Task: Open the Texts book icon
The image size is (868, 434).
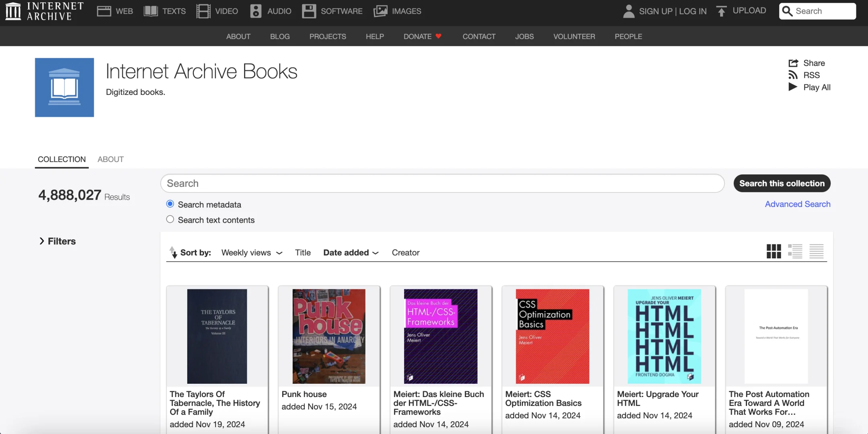Action: [x=151, y=11]
